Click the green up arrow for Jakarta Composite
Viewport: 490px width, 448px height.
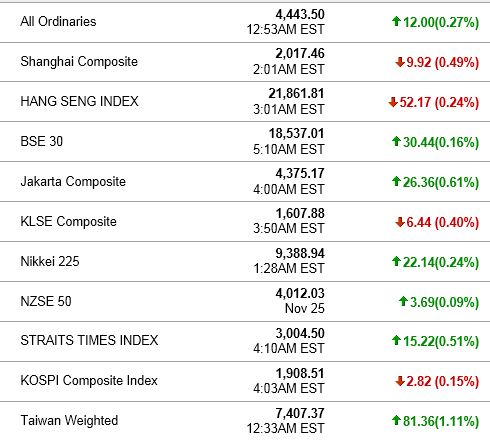click(x=396, y=181)
